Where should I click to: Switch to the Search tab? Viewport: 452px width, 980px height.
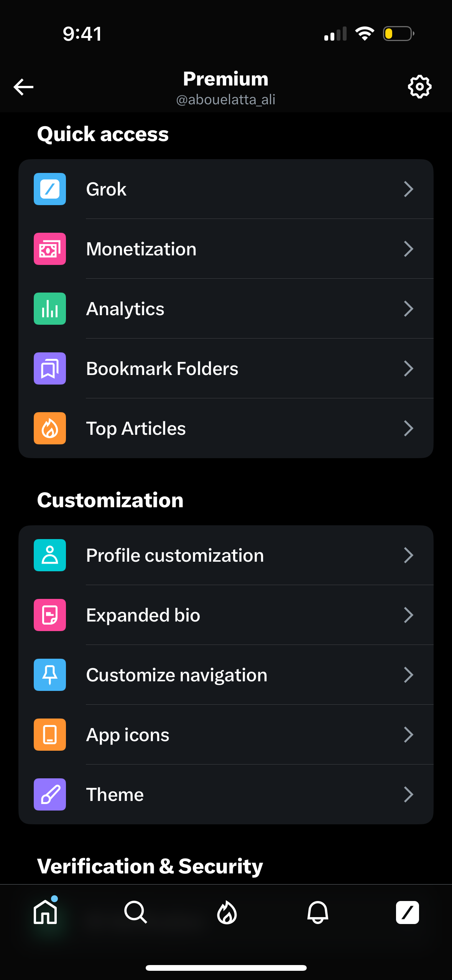point(136,912)
